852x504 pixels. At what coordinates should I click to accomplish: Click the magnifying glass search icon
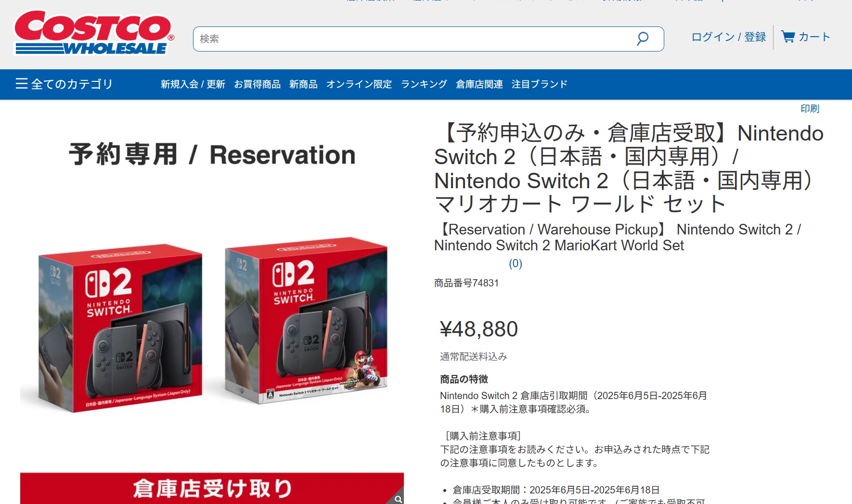pos(643,39)
